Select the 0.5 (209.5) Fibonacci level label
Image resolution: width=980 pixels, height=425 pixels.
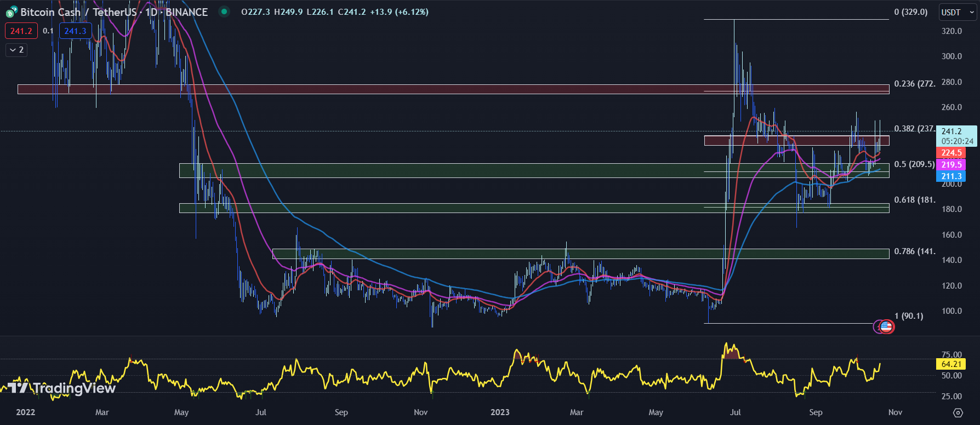(914, 164)
